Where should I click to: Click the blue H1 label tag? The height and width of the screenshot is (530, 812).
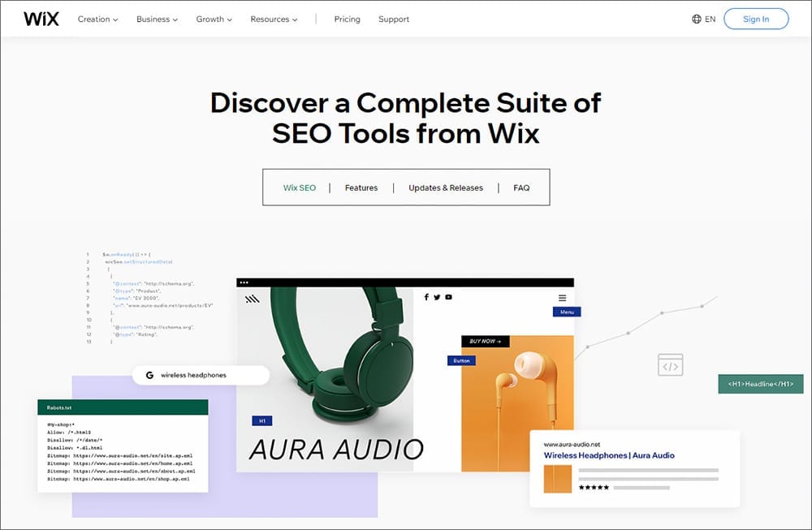tap(262, 420)
